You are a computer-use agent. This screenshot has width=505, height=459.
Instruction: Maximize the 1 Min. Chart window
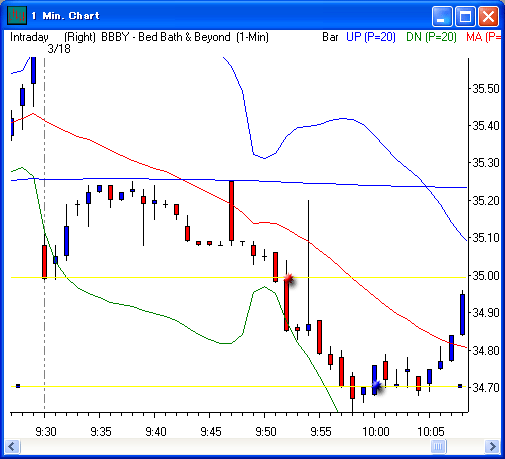click(x=465, y=16)
